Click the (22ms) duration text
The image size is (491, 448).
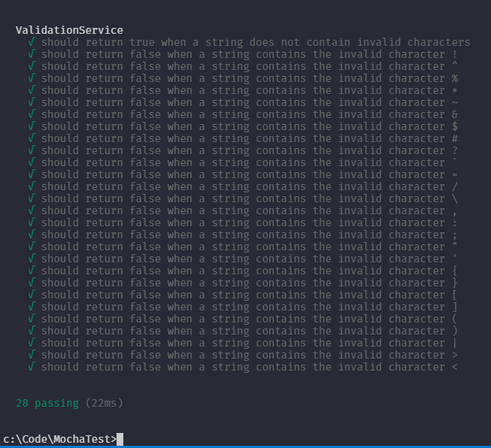click(104, 403)
